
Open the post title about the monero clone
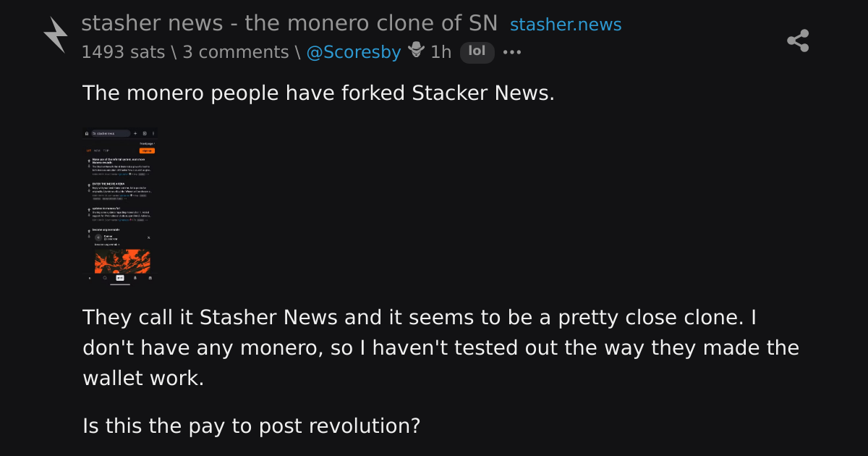click(x=289, y=23)
